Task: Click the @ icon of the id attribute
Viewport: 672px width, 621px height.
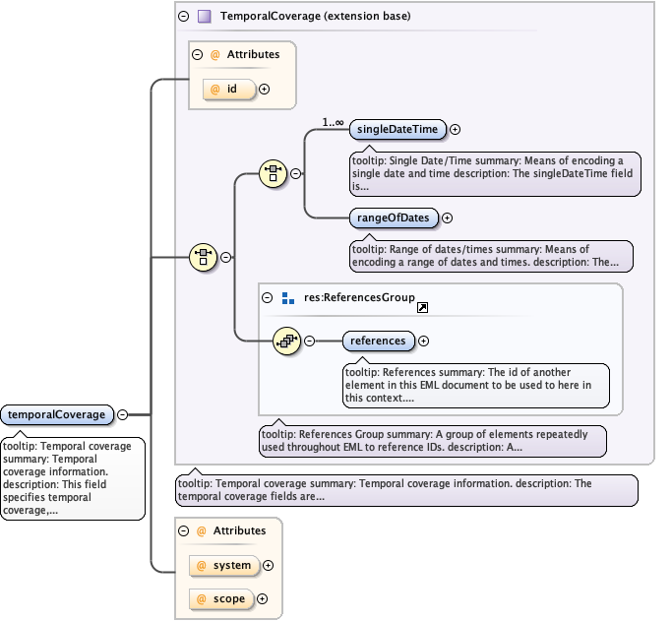Action: pos(215,90)
